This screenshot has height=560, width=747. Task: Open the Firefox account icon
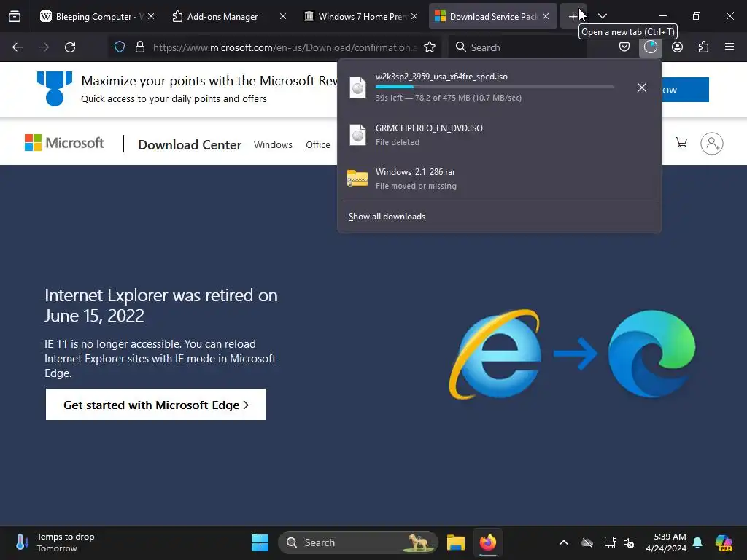677,47
